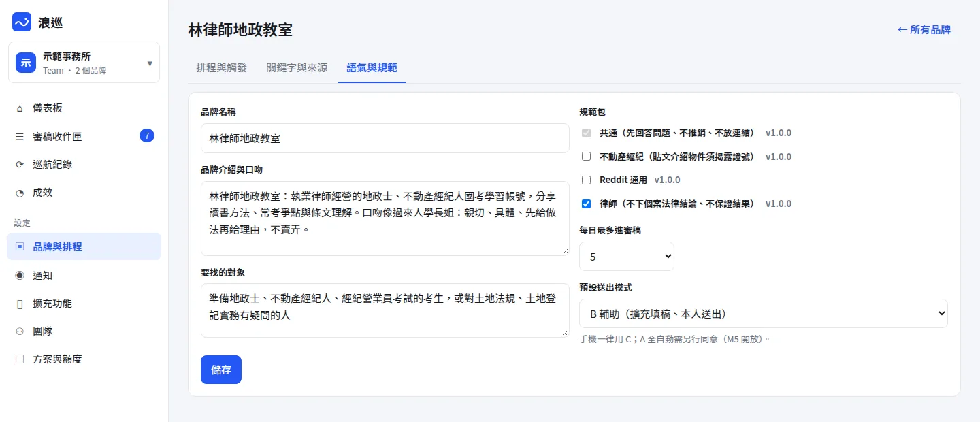Open the 通知 settings item
980x422 pixels.
pos(84,276)
